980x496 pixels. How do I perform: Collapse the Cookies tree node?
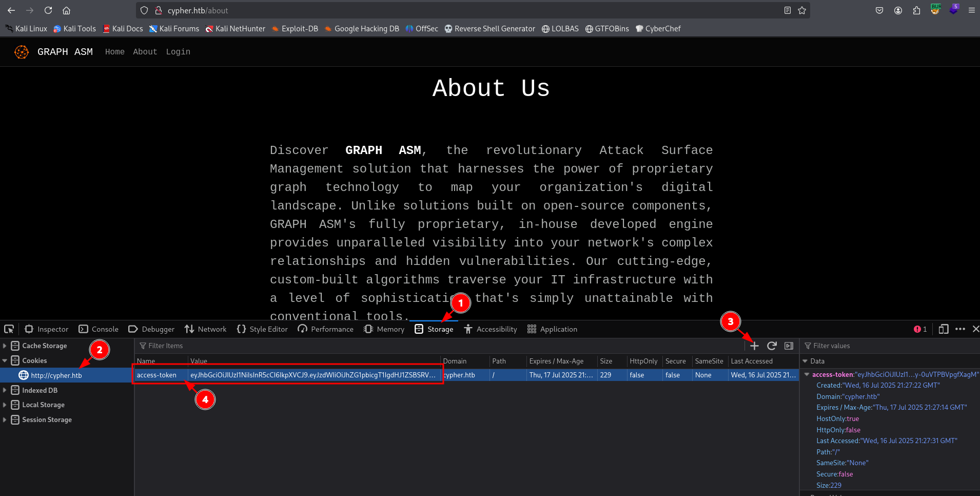[5, 361]
